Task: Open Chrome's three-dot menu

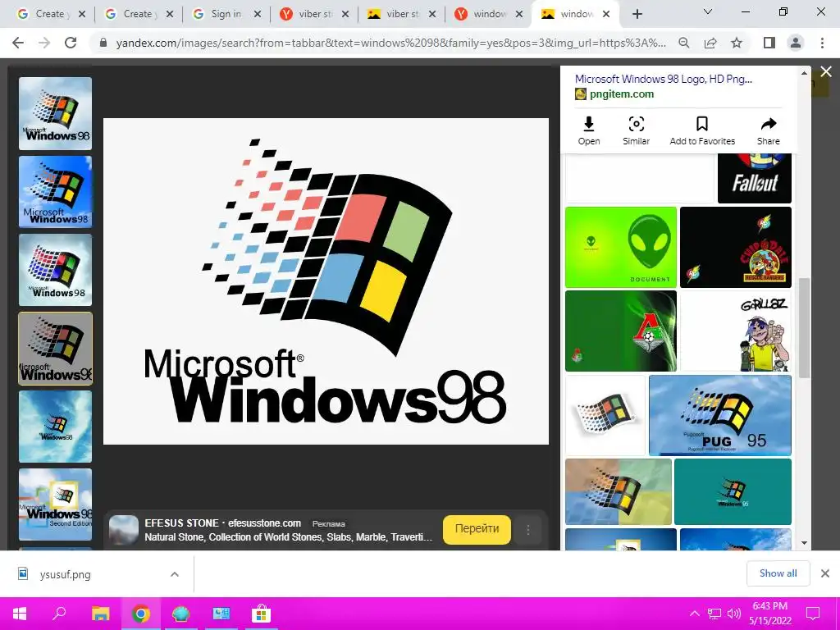Action: pyautogui.click(x=822, y=43)
